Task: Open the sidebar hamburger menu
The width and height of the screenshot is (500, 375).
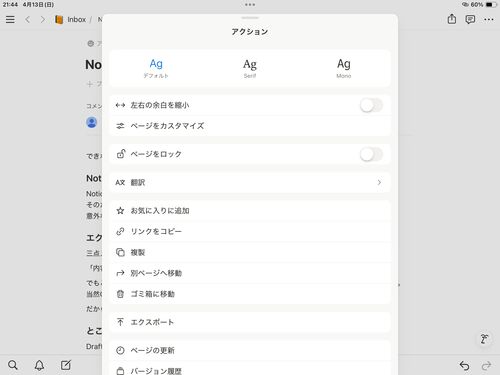Action: tap(10, 19)
